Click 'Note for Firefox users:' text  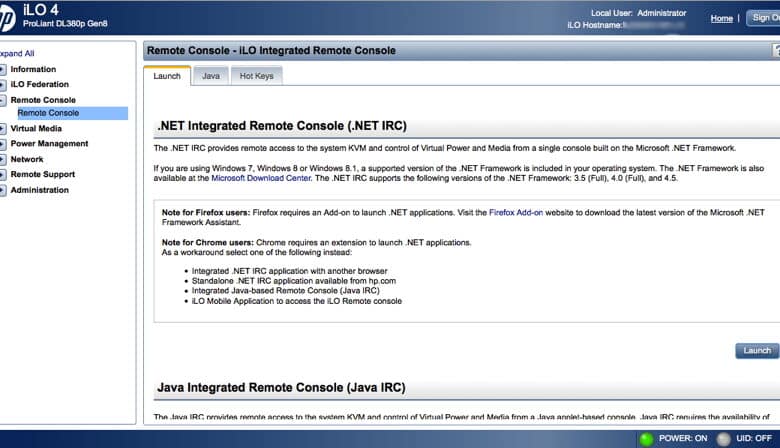pyautogui.click(x=206, y=212)
